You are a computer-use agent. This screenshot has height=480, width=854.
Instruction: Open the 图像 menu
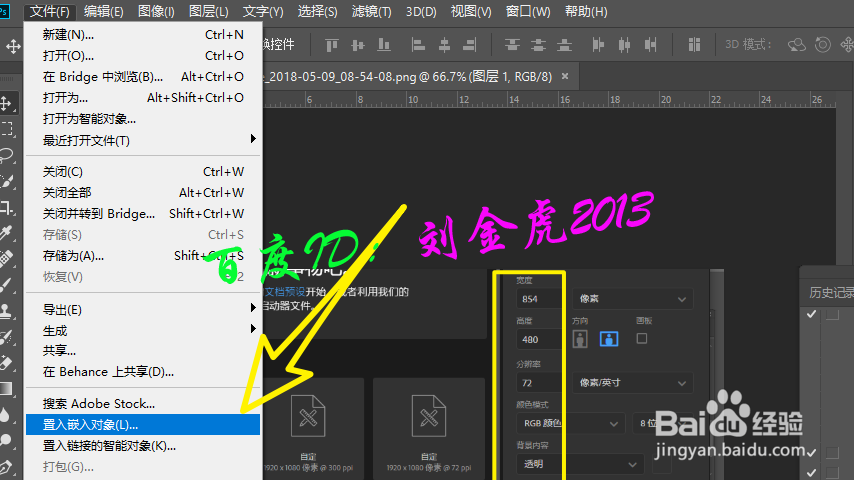pos(156,11)
